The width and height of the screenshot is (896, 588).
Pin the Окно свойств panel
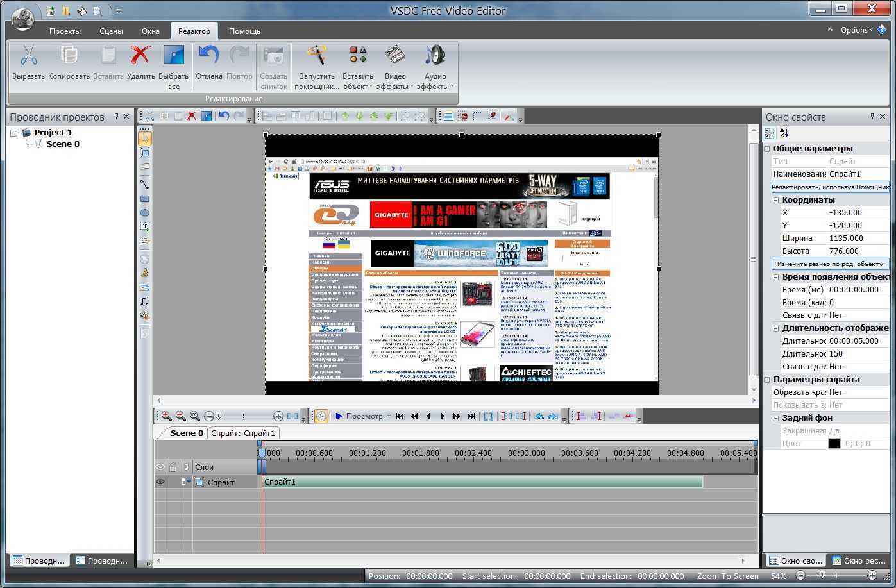click(x=872, y=116)
